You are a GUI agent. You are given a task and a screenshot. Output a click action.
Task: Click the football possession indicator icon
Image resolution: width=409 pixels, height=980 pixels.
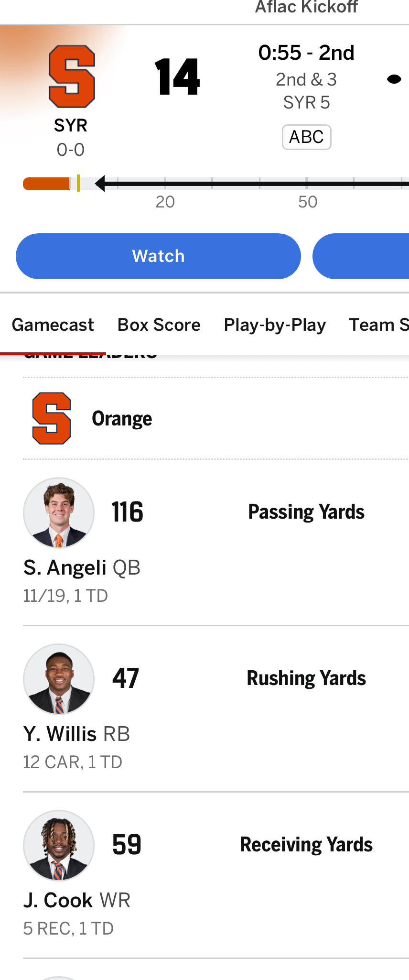(394, 79)
